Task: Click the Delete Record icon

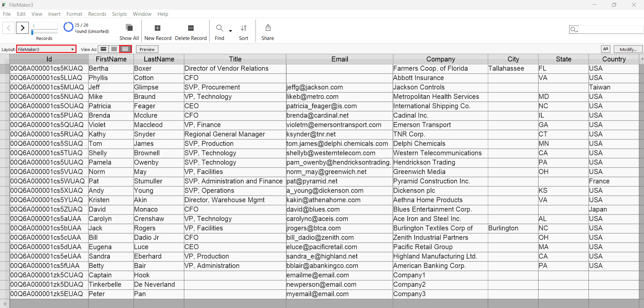Action: (x=191, y=28)
